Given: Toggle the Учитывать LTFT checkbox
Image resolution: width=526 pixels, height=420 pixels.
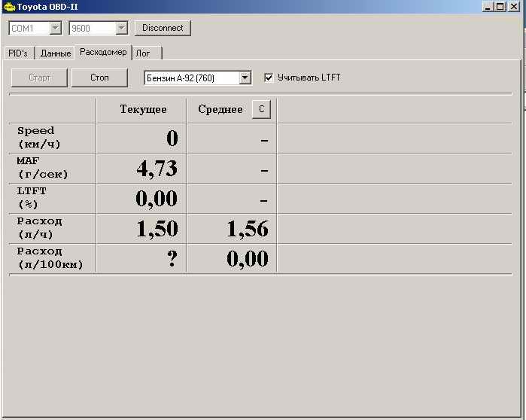Looking at the screenshot, I should [x=269, y=78].
